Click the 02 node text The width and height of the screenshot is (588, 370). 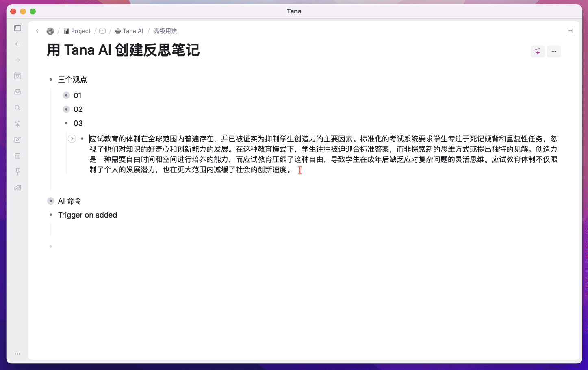coord(78,109)
